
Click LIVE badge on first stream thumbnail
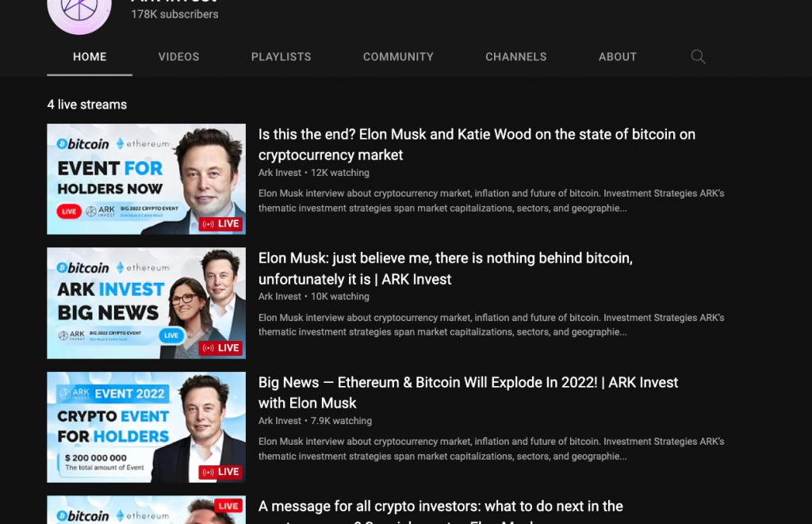(x=221, y=224)
